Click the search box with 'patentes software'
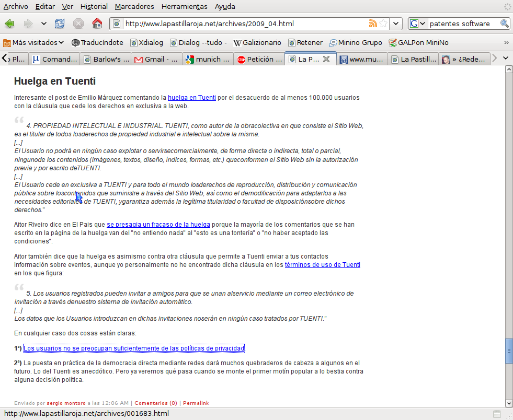 [x=464, y=24]
